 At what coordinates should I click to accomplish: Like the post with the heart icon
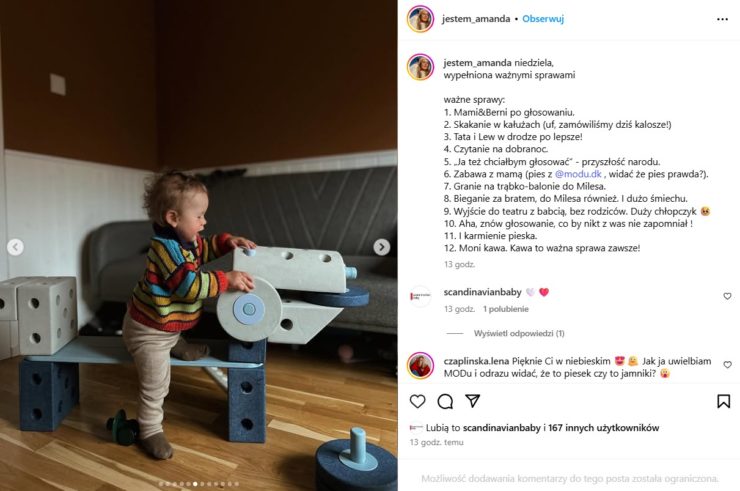[x=417, y=401]
